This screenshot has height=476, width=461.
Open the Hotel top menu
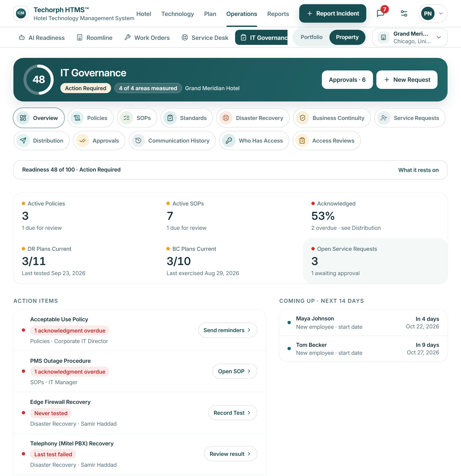tap(144, 14)
